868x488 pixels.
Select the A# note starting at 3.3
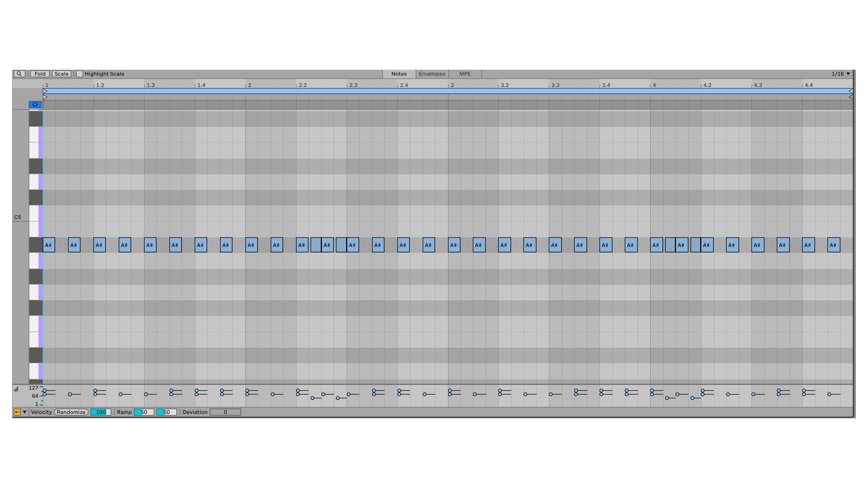coord(555,245)
